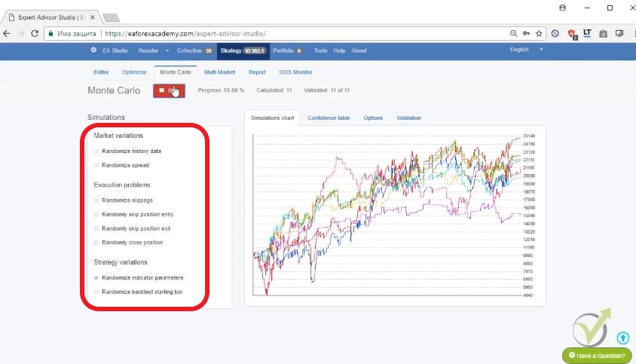Expand the Reactor dropdown menu
The image size is (636, 364).
[x=151, y=50]
